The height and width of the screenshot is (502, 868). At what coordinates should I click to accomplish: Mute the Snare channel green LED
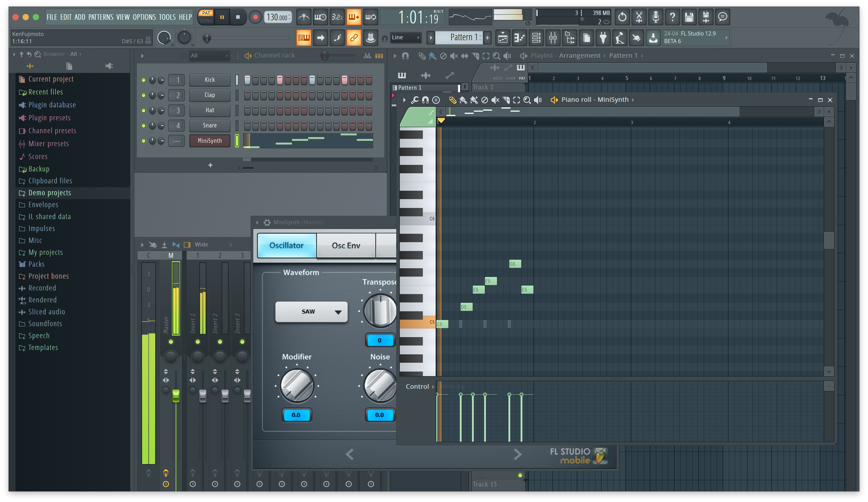pyautogui.click(x=143, y=125)
